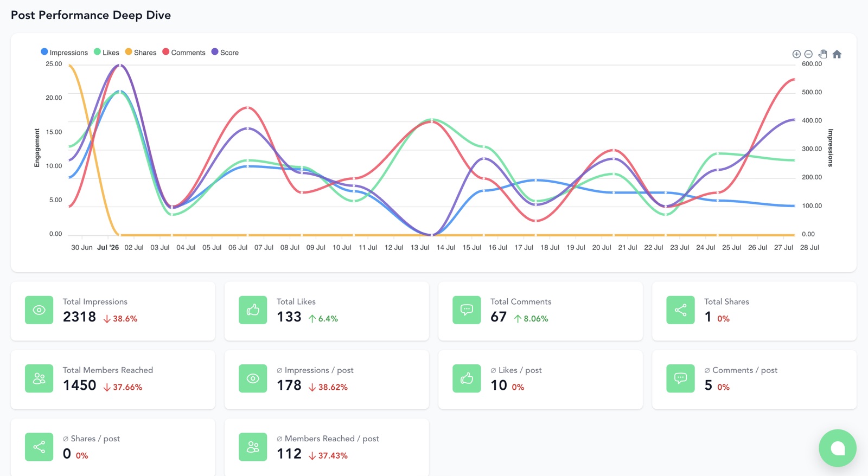This screenshot has width=868, height=476.
Task: Click the 37.66% decrease indicator
Action: 123,387
